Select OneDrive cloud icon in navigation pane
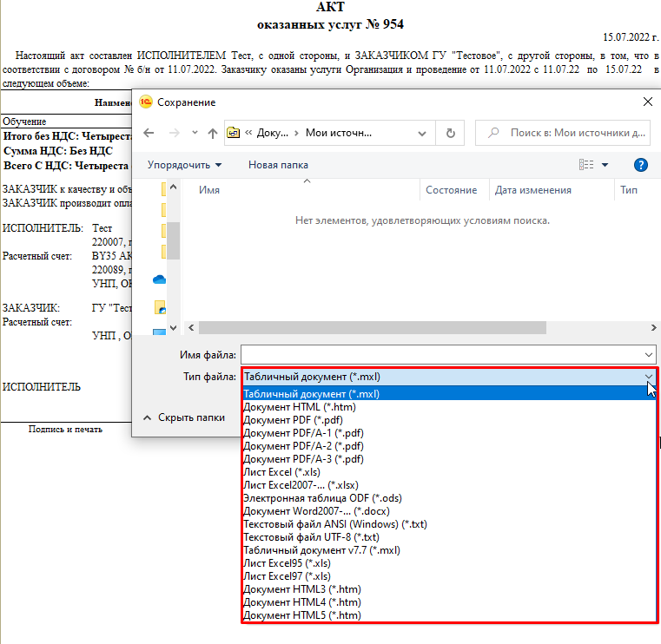Image resolution: width=661 pixels, height=644 pixels. 160,279
